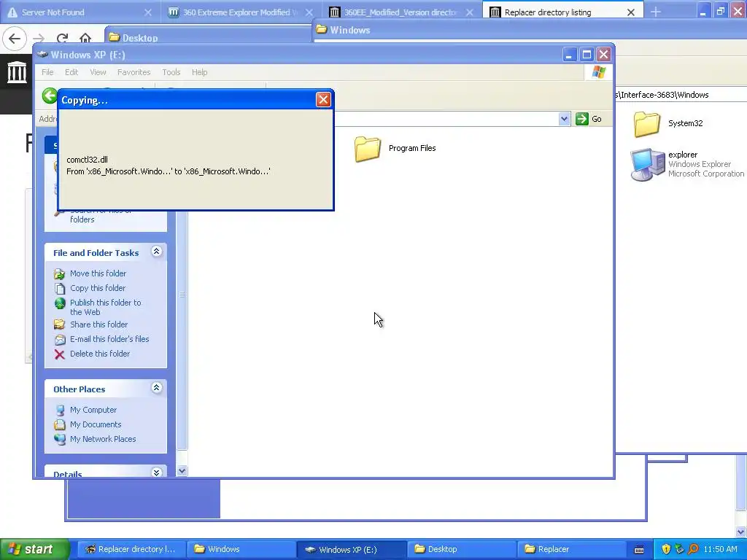Click the keyboard icon on the taskbar
The height and width of the screenshot is (560, 747).
639,550
